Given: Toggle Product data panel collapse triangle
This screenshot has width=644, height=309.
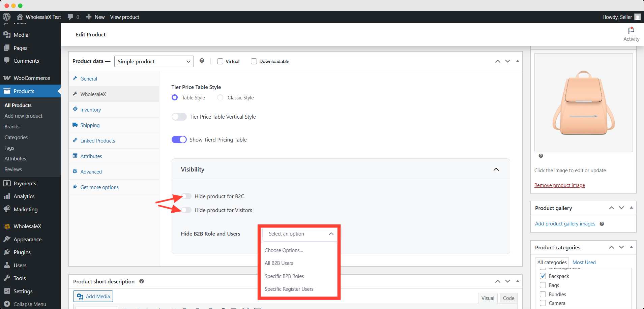Looking at the screenshot, I should pos(518,61).
